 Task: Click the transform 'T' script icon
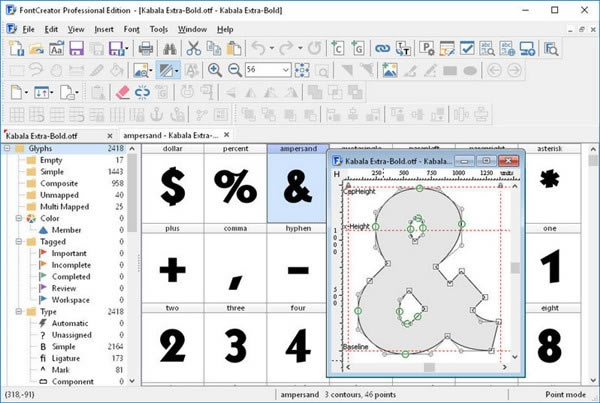tap(403, 49)
